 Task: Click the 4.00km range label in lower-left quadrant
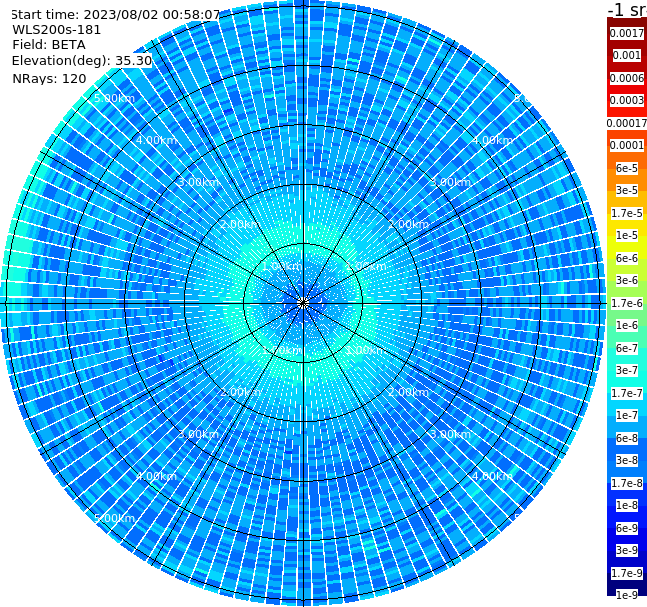[x=156, y=476]
